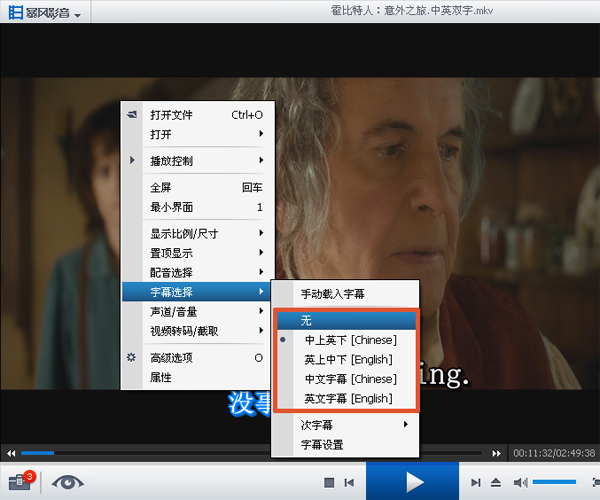600x500 pixels.
Task: Expand 视频转码/截取 submenu
Action: (x=196, y=331)
